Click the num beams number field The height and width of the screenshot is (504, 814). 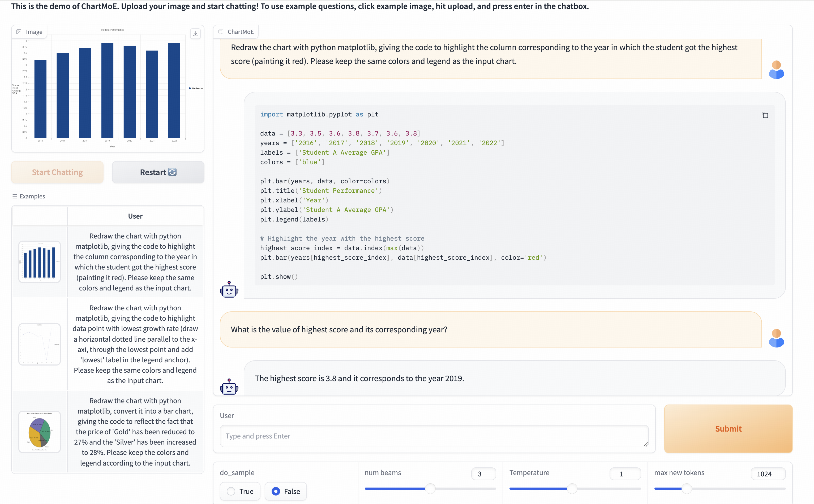tap(483, 474)
